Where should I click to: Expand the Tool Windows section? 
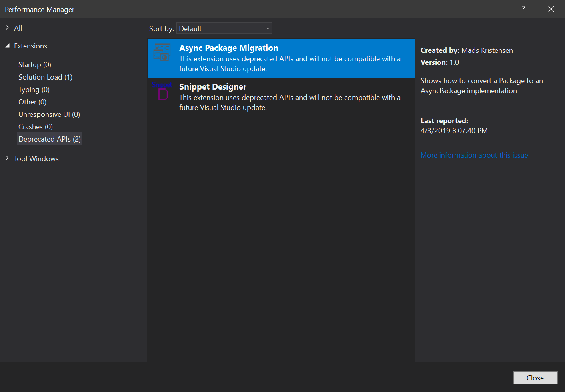click(x=7, y=158)
